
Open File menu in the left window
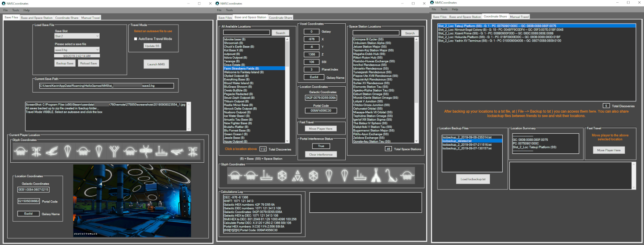pos(5,9)
